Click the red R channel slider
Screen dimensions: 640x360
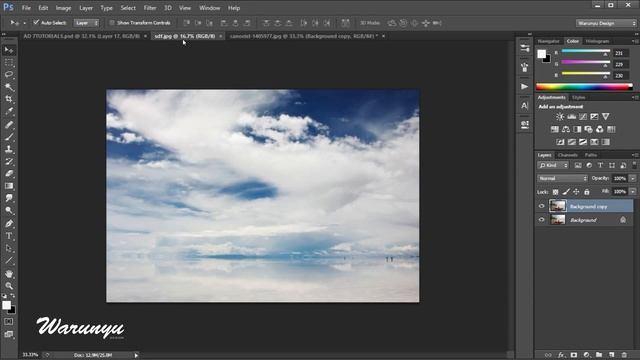(x=586, y=51)
